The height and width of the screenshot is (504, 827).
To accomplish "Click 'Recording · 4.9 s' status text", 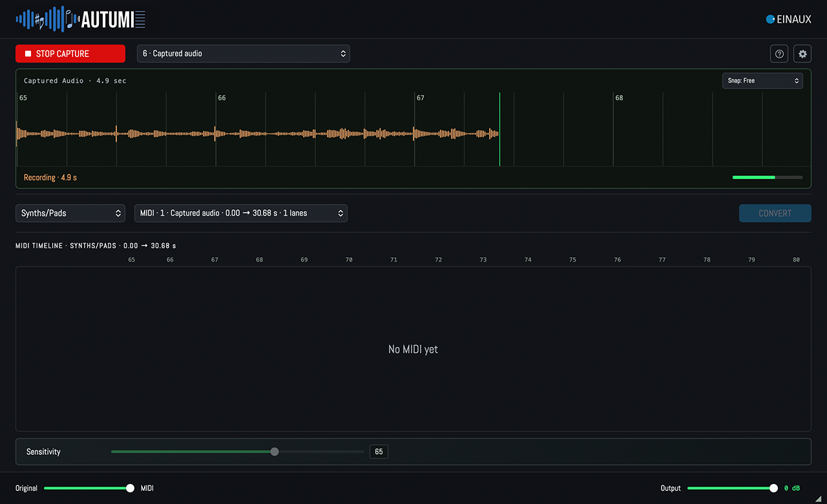I will pyautogui.click(x=50, y=178).
